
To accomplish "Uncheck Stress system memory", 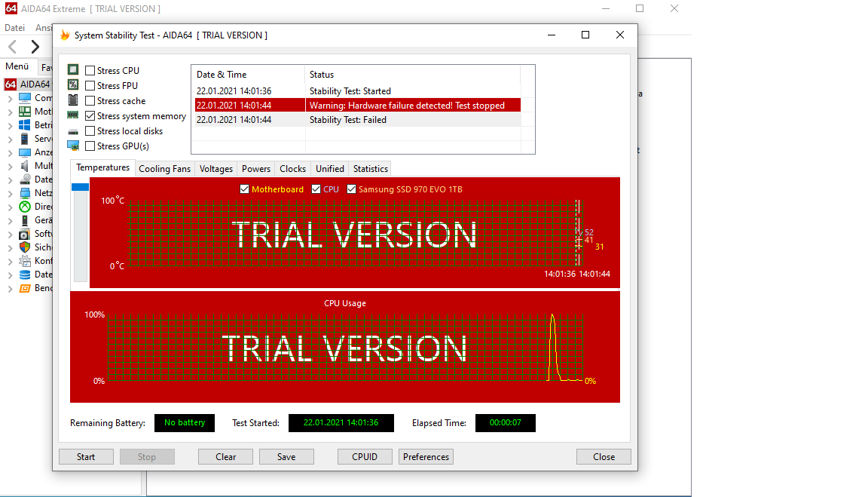I will [x=90, y=116].
